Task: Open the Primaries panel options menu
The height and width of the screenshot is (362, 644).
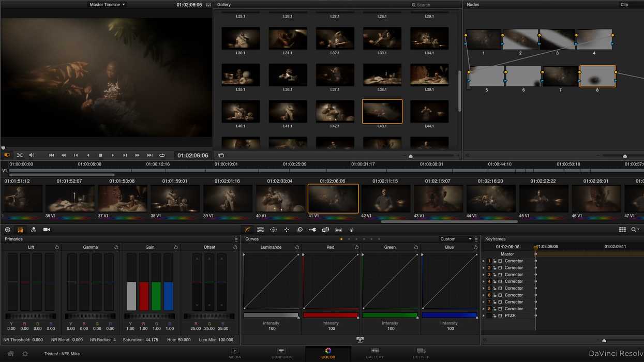Action: point(236,239)
